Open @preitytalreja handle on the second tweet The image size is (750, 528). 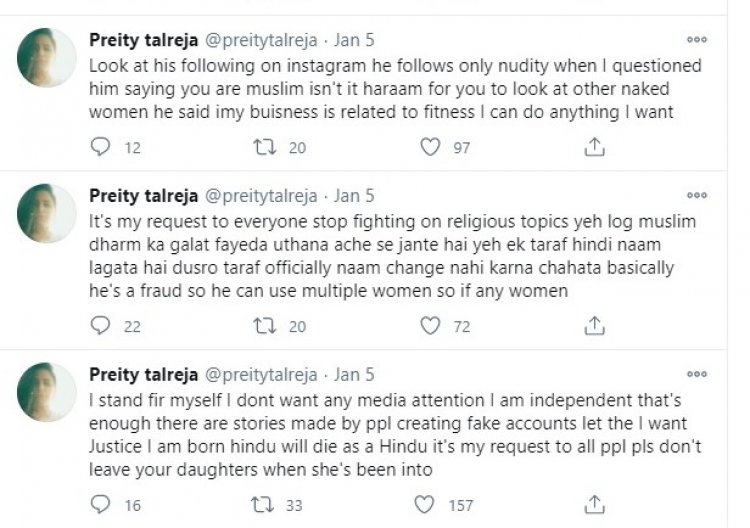(261, 196)
